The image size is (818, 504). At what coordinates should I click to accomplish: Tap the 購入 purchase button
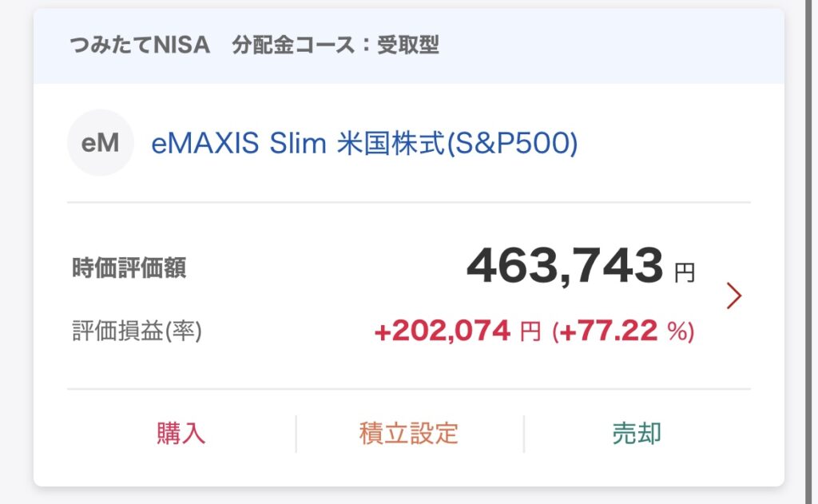[181, 434]
